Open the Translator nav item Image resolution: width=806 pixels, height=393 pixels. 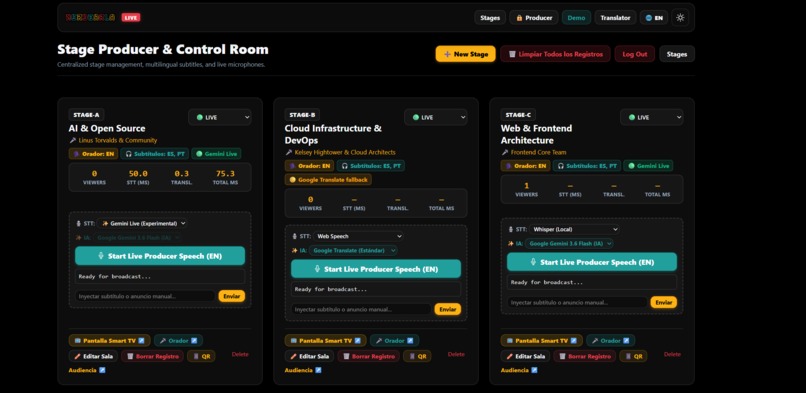click(615, 17)
